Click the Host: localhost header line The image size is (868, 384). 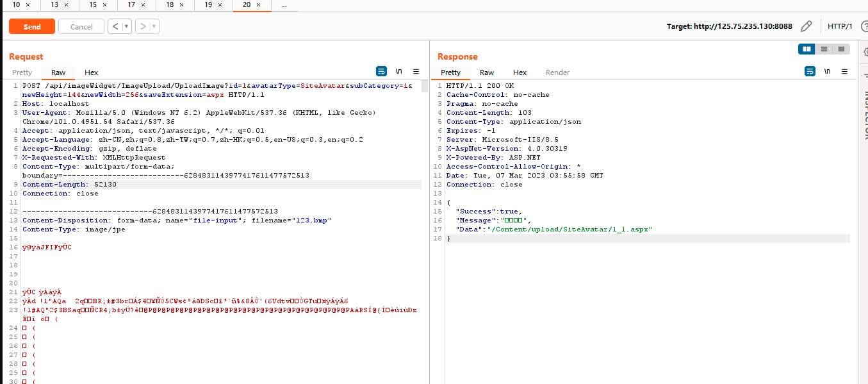click(56, 104)
